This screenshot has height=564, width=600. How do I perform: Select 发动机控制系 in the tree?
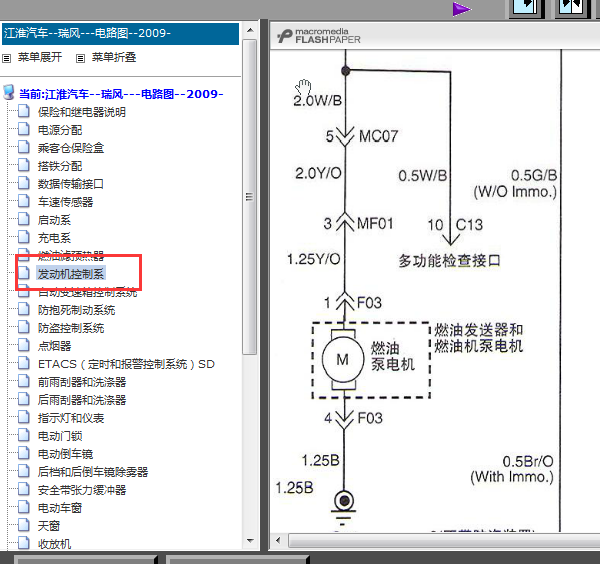click(x=71, y=274)
